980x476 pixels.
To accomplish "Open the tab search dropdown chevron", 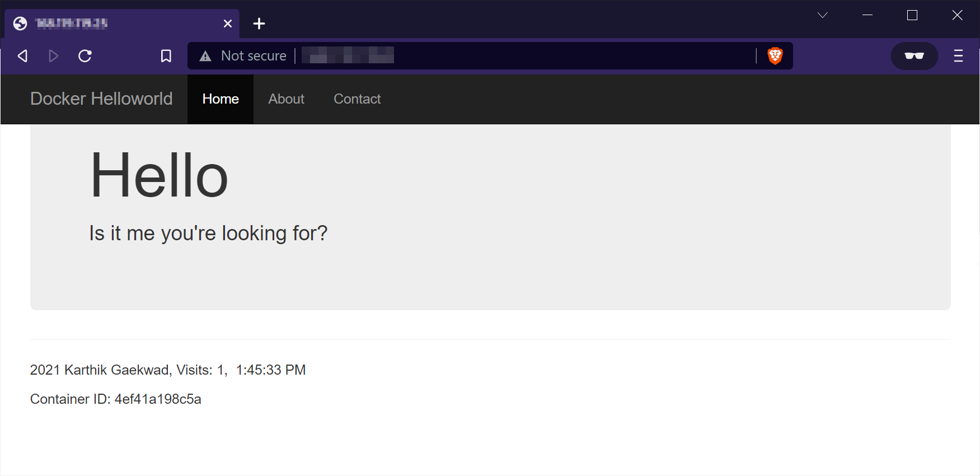I will point(822,15).
